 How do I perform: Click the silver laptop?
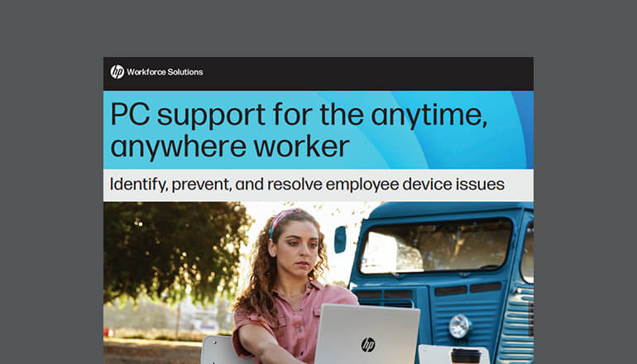[x=366, y=334]
